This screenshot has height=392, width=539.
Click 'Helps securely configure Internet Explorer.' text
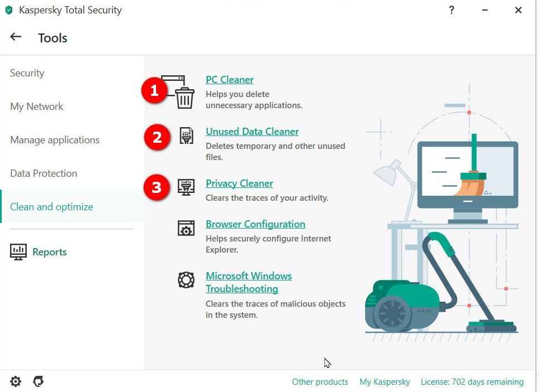pos(268,244)
